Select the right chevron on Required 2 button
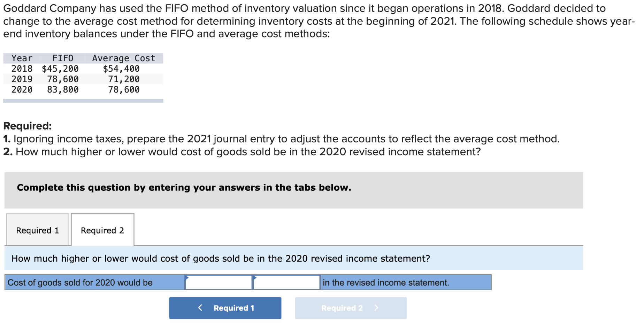This screenshot has width=644, height=331. click(376, 308)
